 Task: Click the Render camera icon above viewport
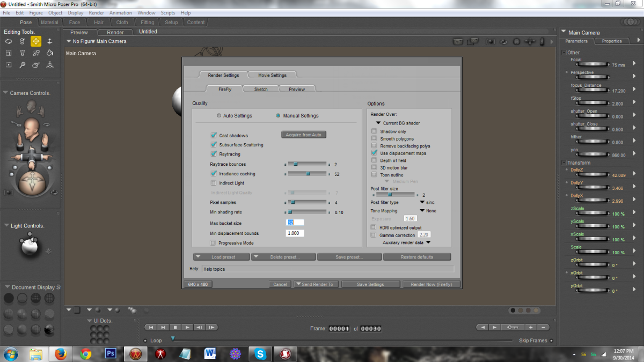coord(458,41)
